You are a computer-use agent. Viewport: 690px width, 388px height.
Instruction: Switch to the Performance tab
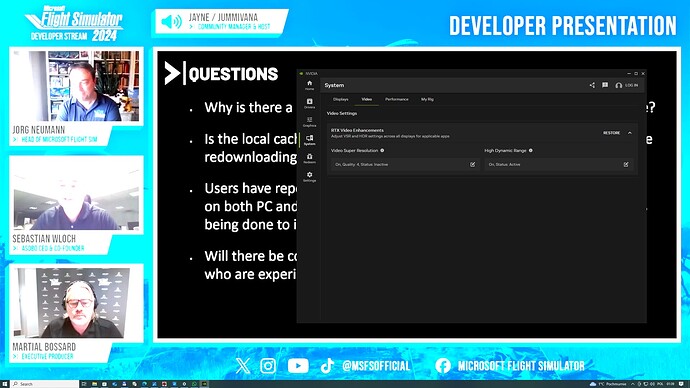coord(396,99)
